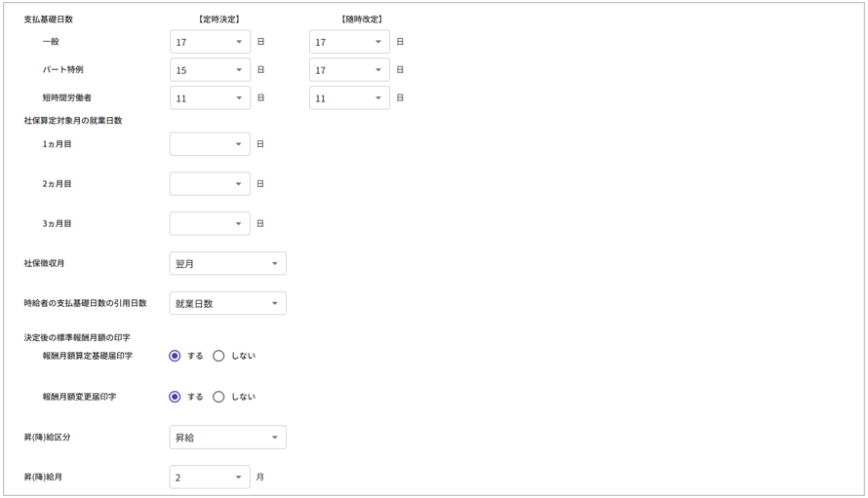Image resolution: width=868 pixels, height=498 pixels.
Task: Click the する label for 報酬月額算定基礎届印字
Action: click(x=195, y=356)
